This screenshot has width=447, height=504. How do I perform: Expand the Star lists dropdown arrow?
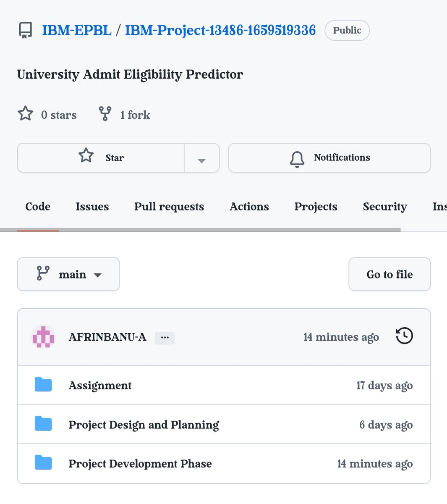[x=202, y=158]
